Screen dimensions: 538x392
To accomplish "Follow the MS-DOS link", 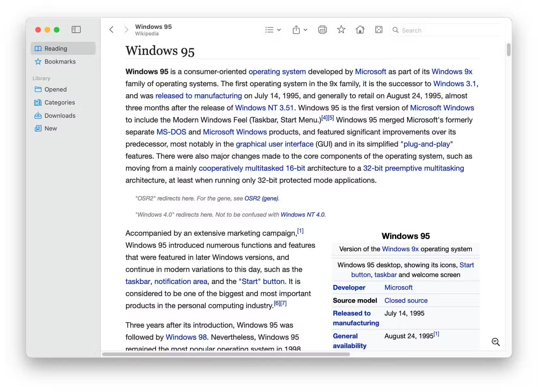I will click(x=171, y=132).
